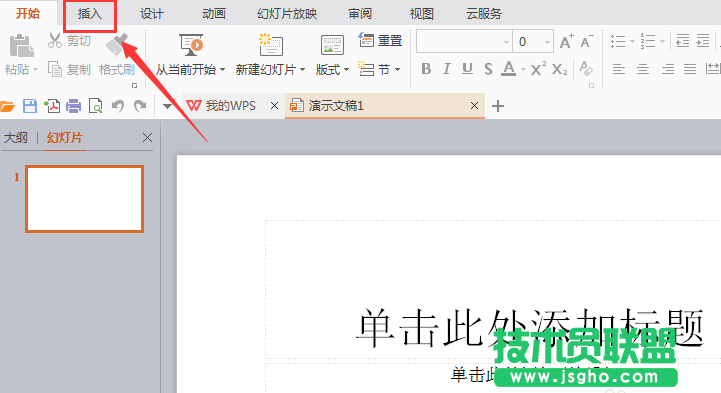The width and height of the screenshot is (721, 393).
Task: Save the document with floppy icon
Action: click(x=30, y=106)
